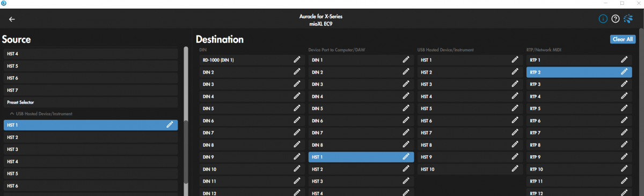Go back with the arrow icon
The height and width of the screenshot is (196, 644).
click(12, 19)
